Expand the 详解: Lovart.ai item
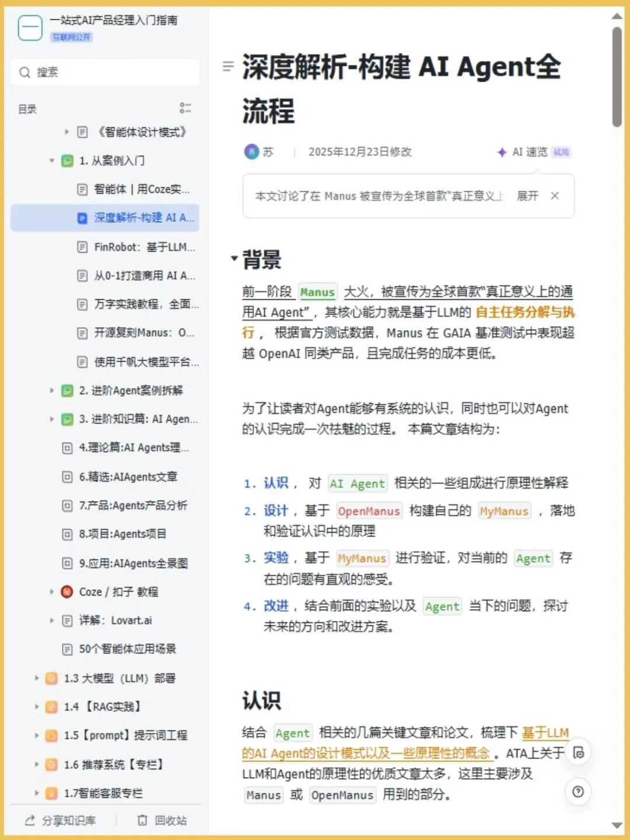The height and width of the screenshot is (840, 630). click(51, 620)
